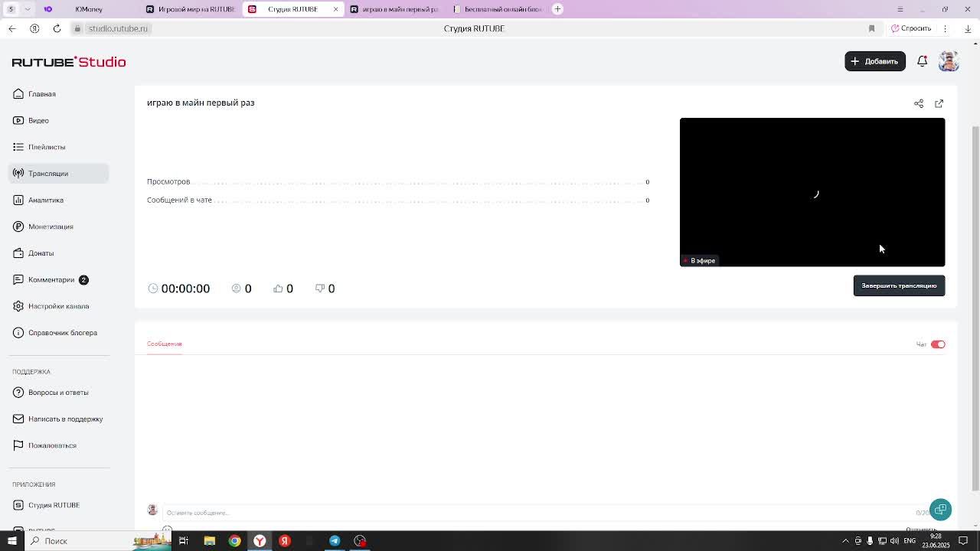
Task: Click the comments icon beside Комментарии
Action: 18,279
